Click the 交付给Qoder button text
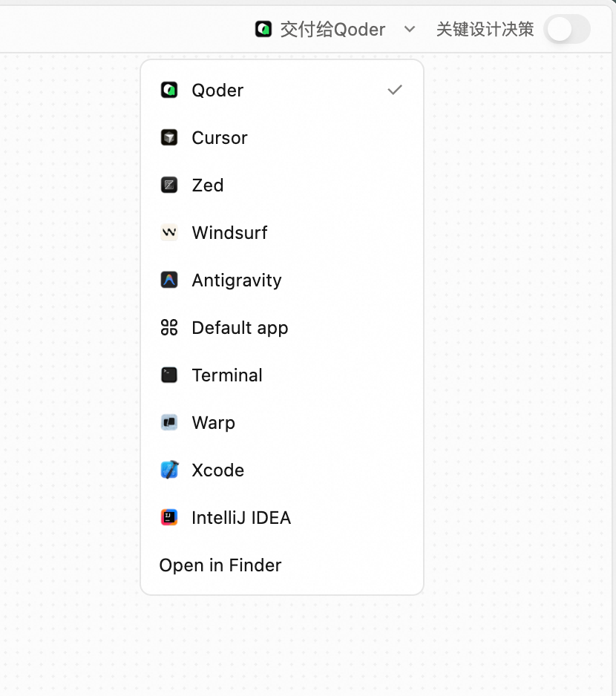Viewport: 616px width, 696px height. [x=332, y=30]
